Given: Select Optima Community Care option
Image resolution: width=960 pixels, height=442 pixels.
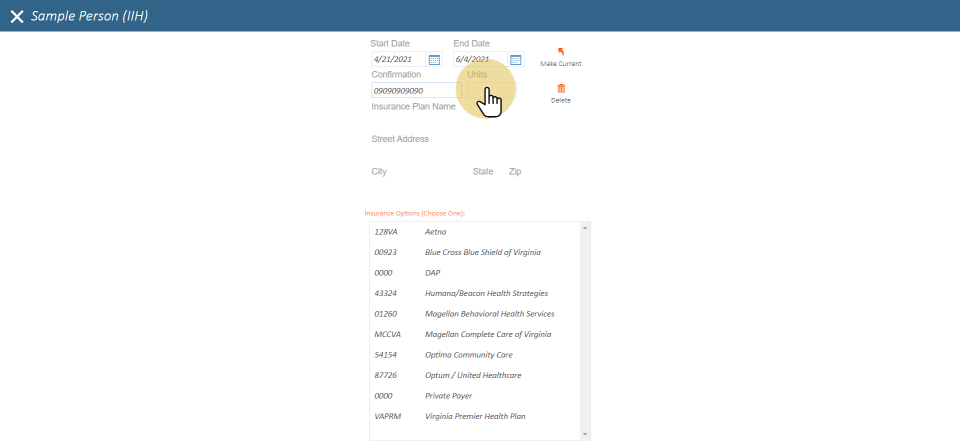Looking at the screenshot, I should click(x=469, y=355).
